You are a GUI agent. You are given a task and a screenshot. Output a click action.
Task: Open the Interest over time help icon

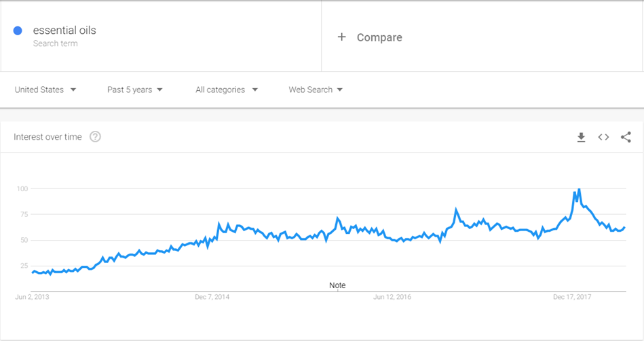tap(95, 137)
